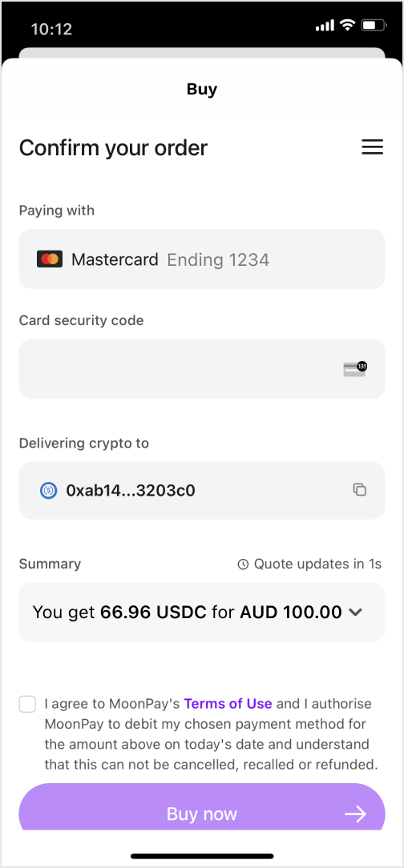This screenshot has height=868, width=404.
Task: Select the 0xab14...3203c0 wallet address text
Action: 131,491
